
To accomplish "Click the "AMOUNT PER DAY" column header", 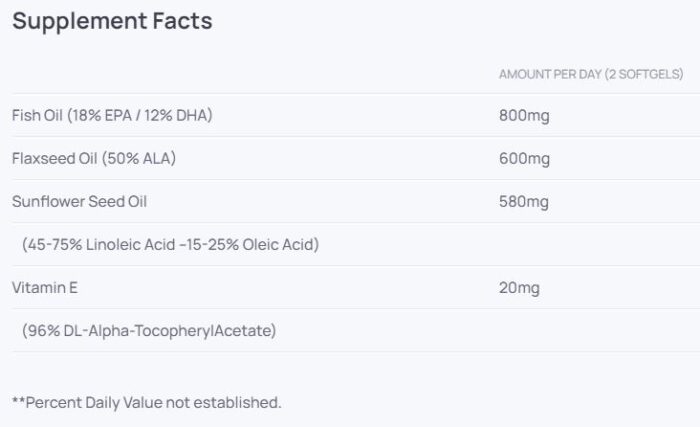I will [x=549, y=75].
